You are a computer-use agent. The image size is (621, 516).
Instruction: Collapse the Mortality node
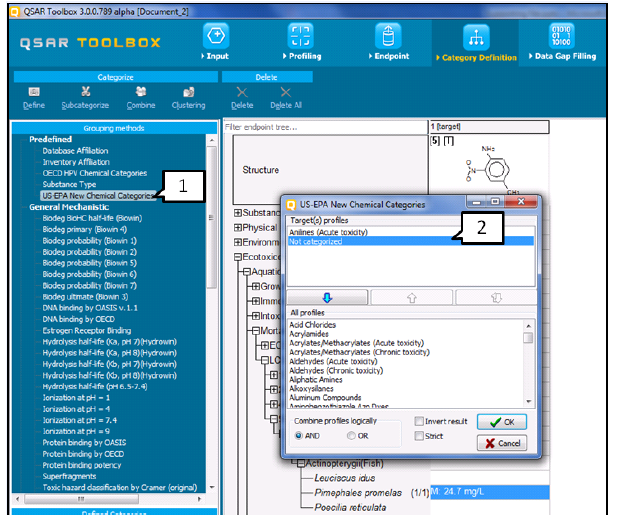(256, 330)
